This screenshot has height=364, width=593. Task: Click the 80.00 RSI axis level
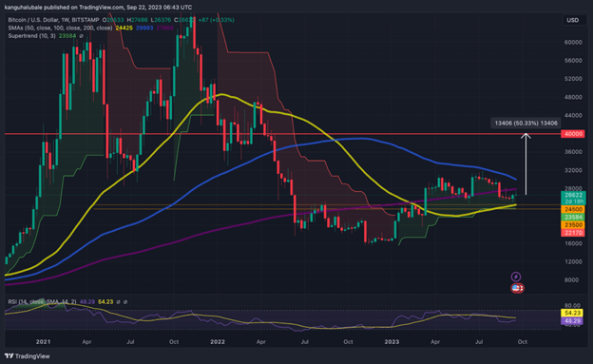coord(572,306)
